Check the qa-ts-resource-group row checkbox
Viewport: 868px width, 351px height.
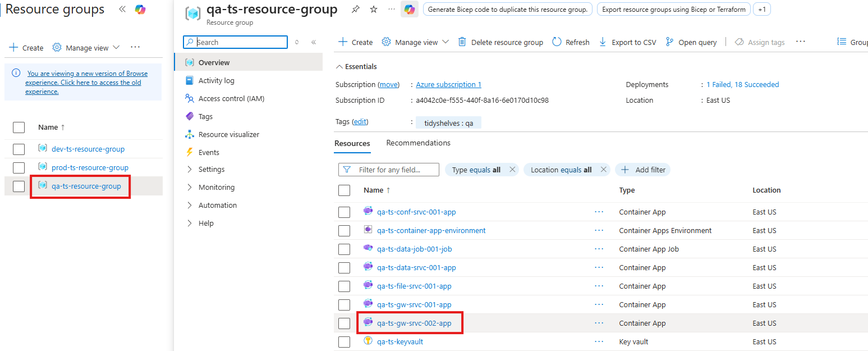[19, 186]
